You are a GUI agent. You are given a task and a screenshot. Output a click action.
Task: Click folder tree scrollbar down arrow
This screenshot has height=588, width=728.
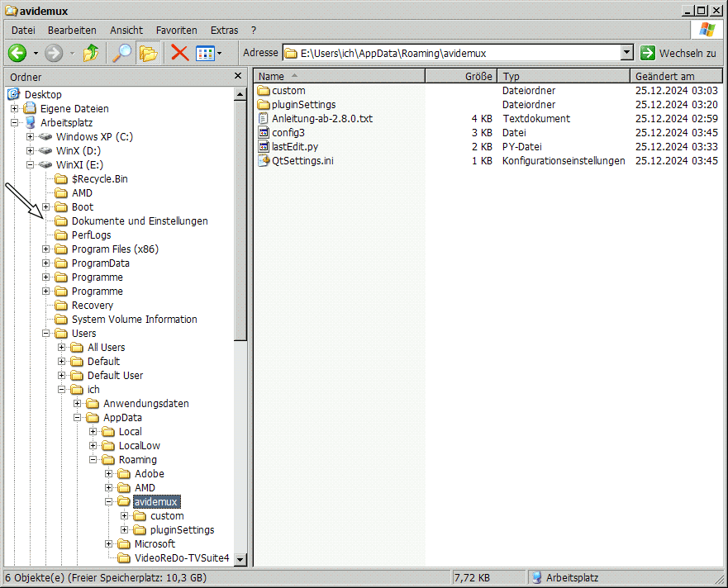pos(240,559)
